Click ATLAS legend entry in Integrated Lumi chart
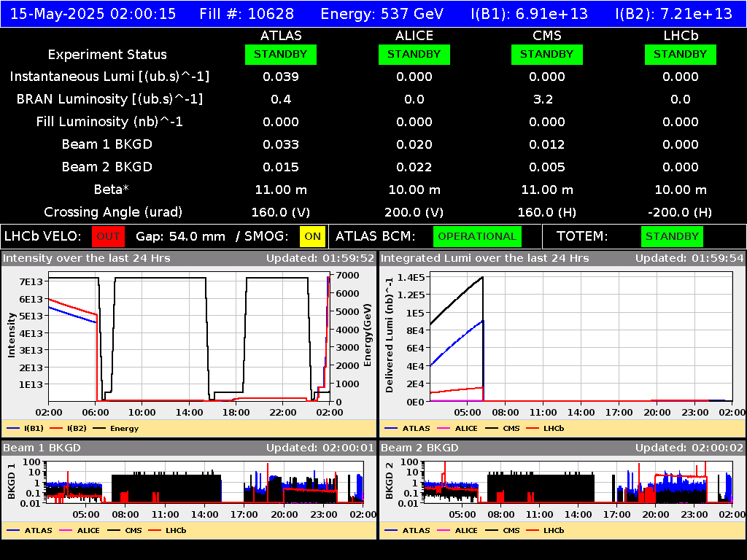Image resolution: width=747 pixels, height=560 pixels. (x=407, y=428)
